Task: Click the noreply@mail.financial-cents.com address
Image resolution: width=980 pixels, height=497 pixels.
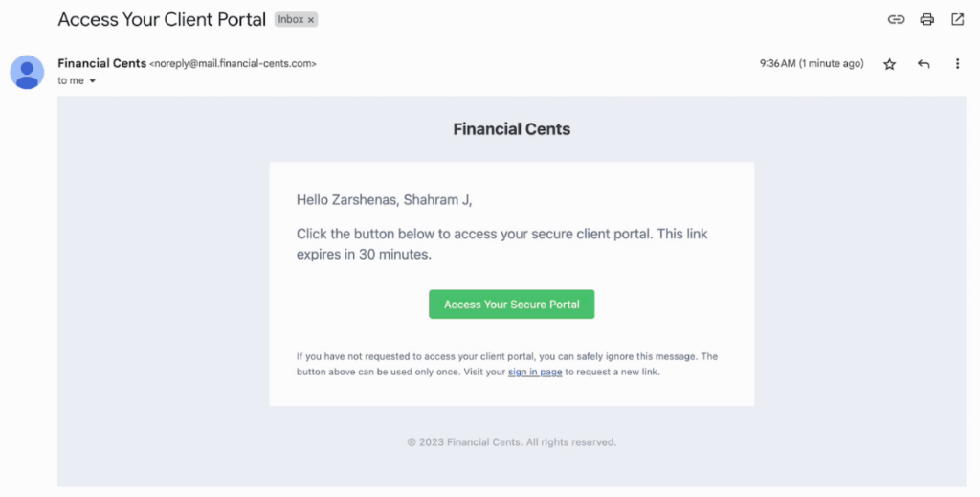Action: 233,64
